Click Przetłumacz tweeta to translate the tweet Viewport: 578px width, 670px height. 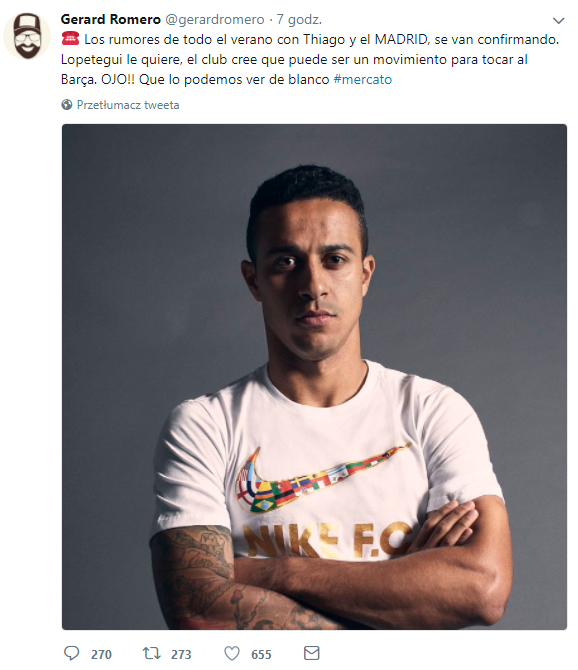tap(128, 105)
